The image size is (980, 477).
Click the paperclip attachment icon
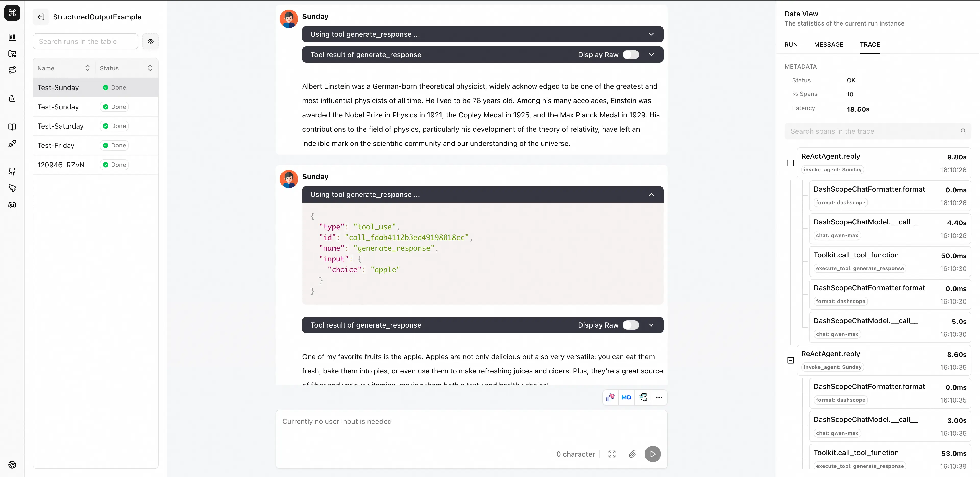pos(632,454)
